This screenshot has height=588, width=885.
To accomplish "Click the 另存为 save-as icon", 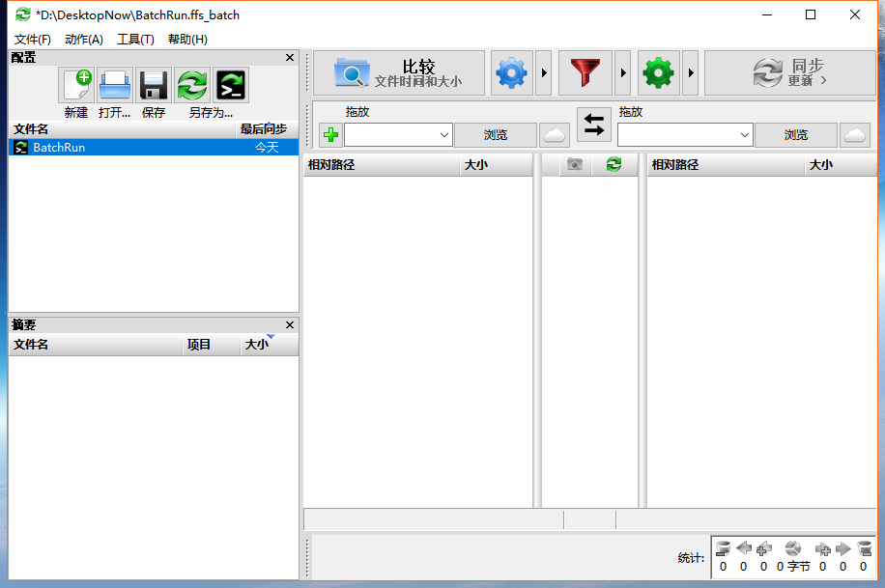I will (x=190, y=84).
